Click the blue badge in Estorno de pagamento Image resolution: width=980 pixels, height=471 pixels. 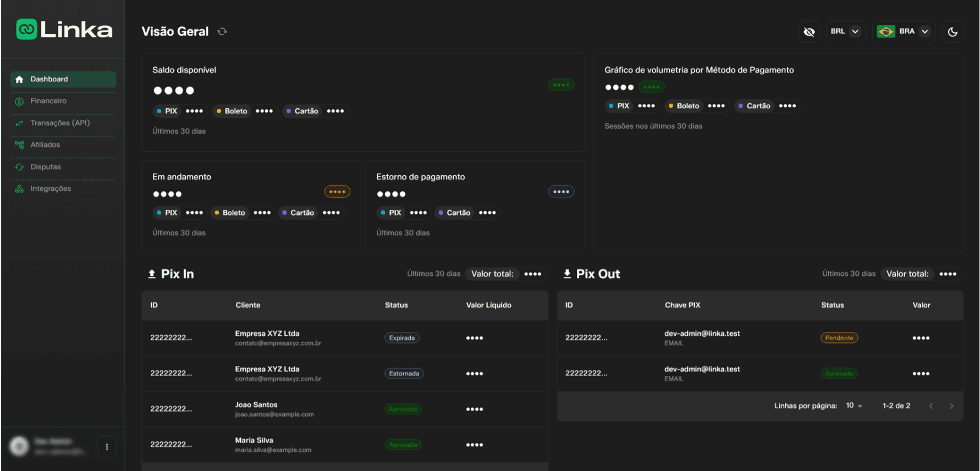coord(561,192)
